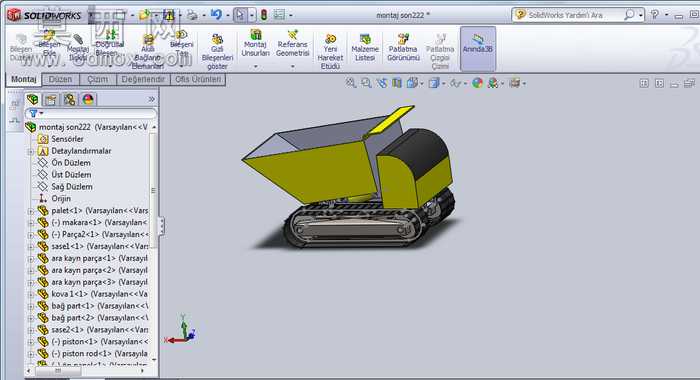This screenshot has width=700, height=380.
Task: Open the Montaj Unsurları tool
Action: (x=255, y=43)
